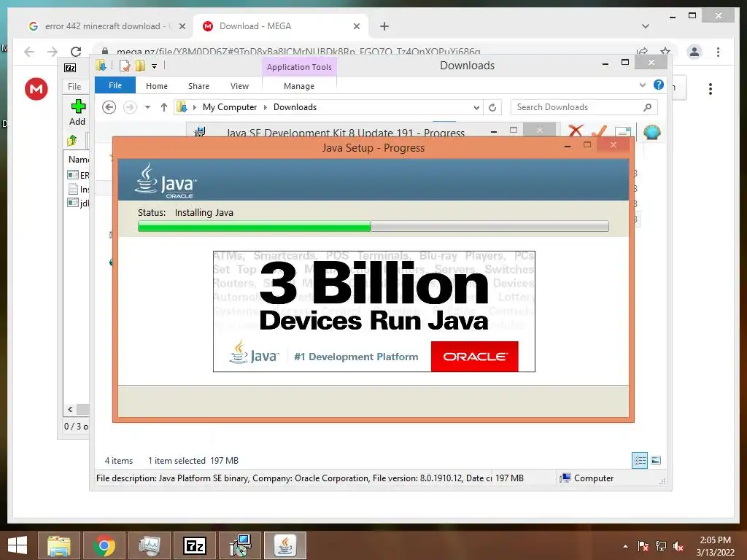Click the 7z window title icon
This screenshot has width=747, height=560.
pyautogui.click(x=70, y=68)
